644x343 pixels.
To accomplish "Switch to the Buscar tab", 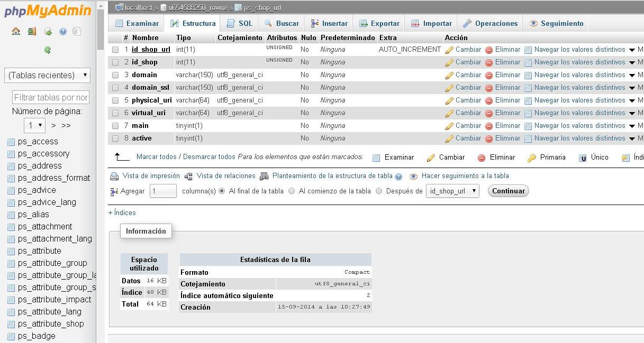I will pos(282,23).
